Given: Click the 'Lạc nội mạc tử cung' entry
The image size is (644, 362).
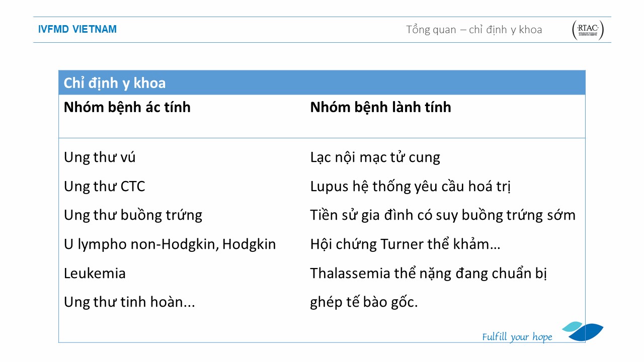Looking at the screenshot, I should point(375,157).
